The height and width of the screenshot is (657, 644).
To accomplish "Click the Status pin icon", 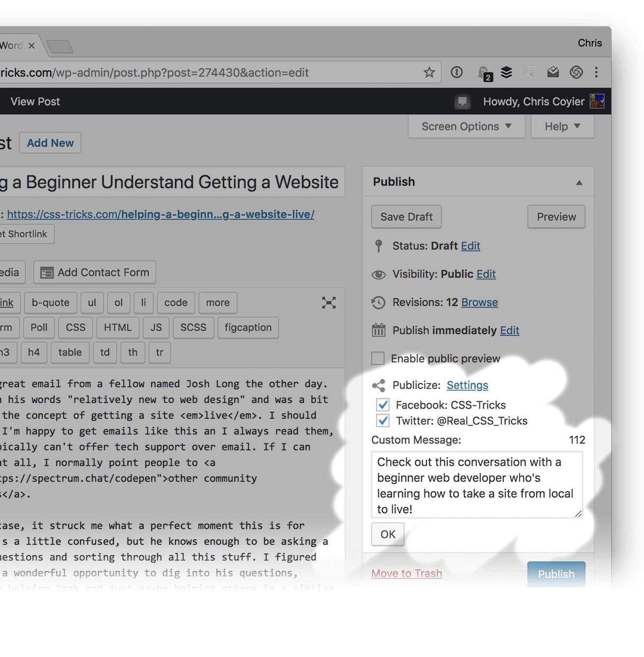I will pyautogui.click(x=378, y=246).
